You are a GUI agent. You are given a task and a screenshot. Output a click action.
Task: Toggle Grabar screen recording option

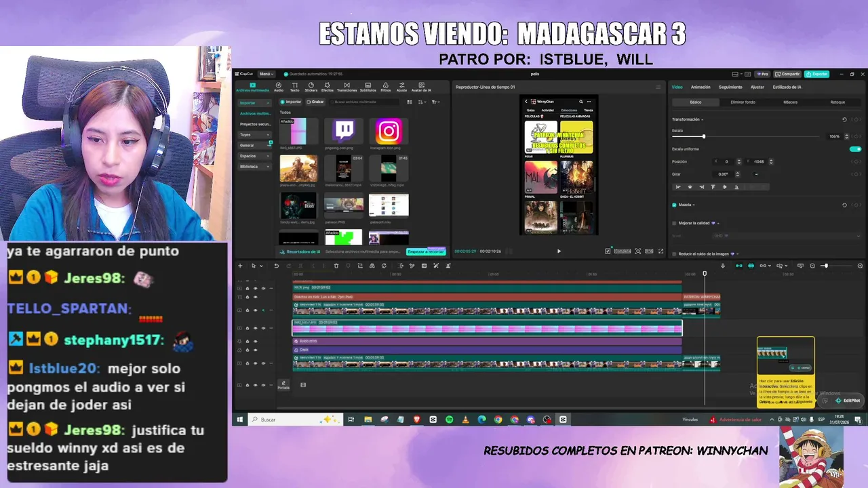[x=315, y=102]
